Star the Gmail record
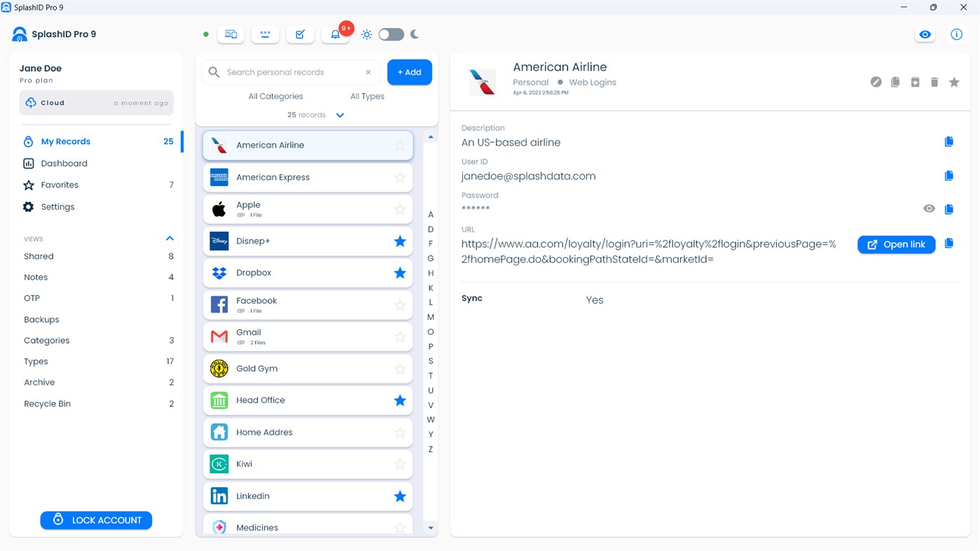The height and width of the screenshot is (551, 980). tap(400, 337)
